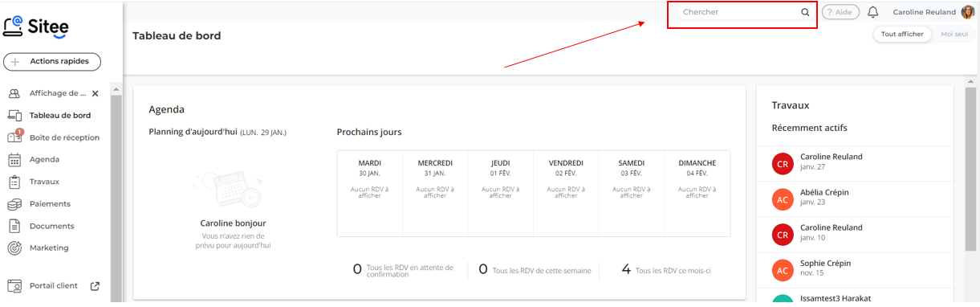Click the empty calendar illustration in Agenda
This screenshot has height=307, width=980.
[x=233, y=189]
